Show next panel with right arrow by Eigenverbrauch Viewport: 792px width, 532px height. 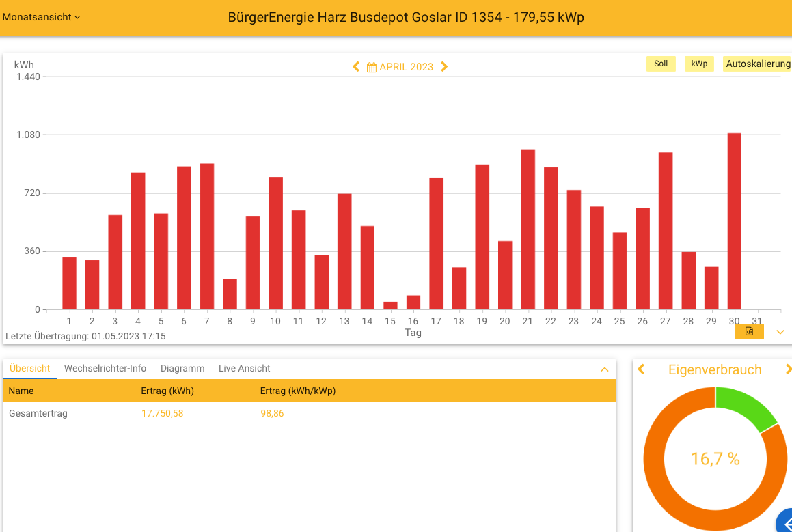pyautogui.click(x=788, y=369)
